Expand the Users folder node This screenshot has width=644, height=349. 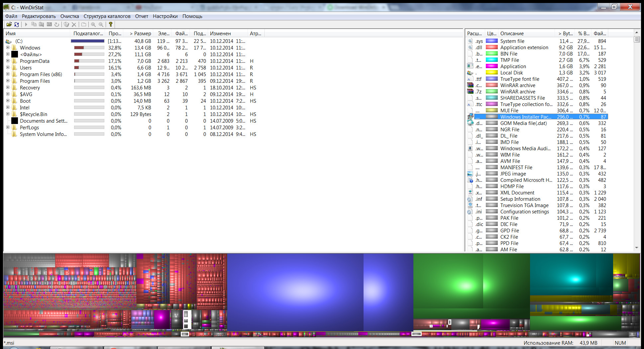click(x=8, y=67)
